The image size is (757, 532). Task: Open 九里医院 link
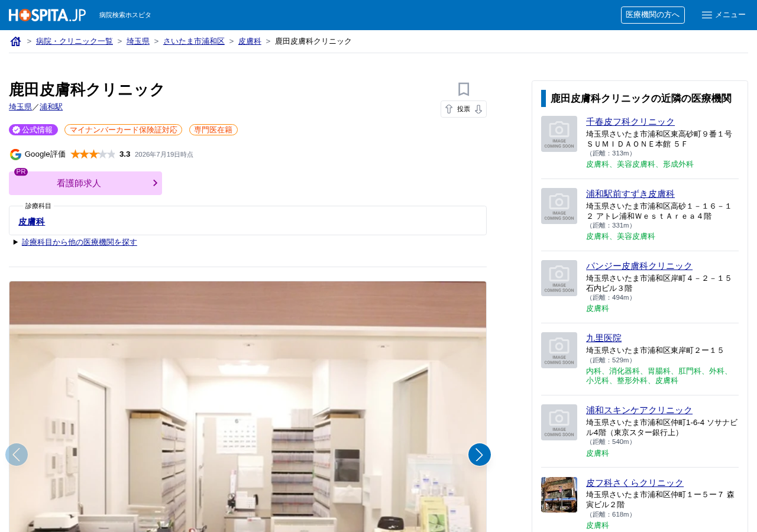point(604,338)
